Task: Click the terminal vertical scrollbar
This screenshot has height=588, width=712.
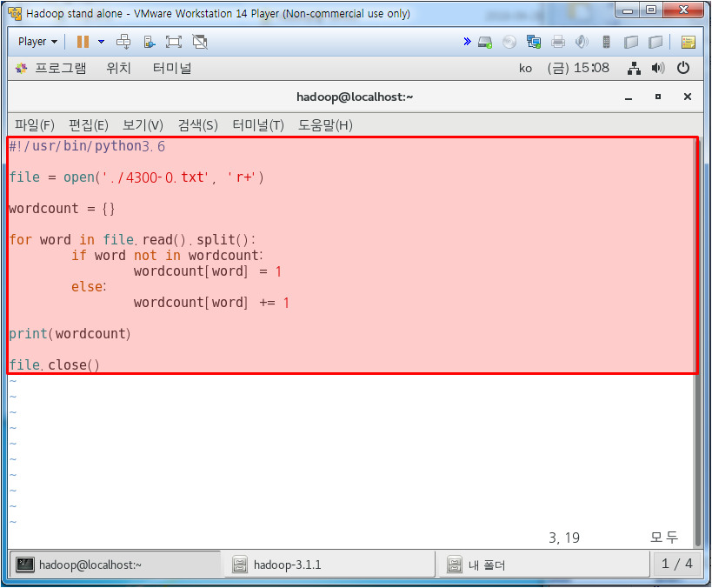Action: [698, 341]
